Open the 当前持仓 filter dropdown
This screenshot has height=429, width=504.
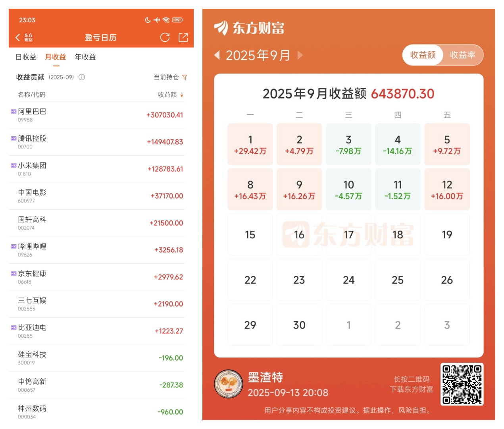pos(170,77)
